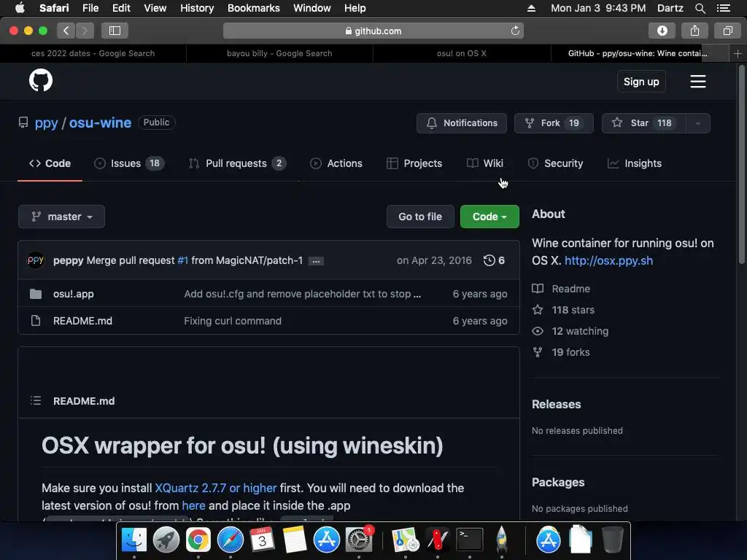Launch Google Chrome from the Dock
This screenshot has width=747, height=560.
coord(198,540)
